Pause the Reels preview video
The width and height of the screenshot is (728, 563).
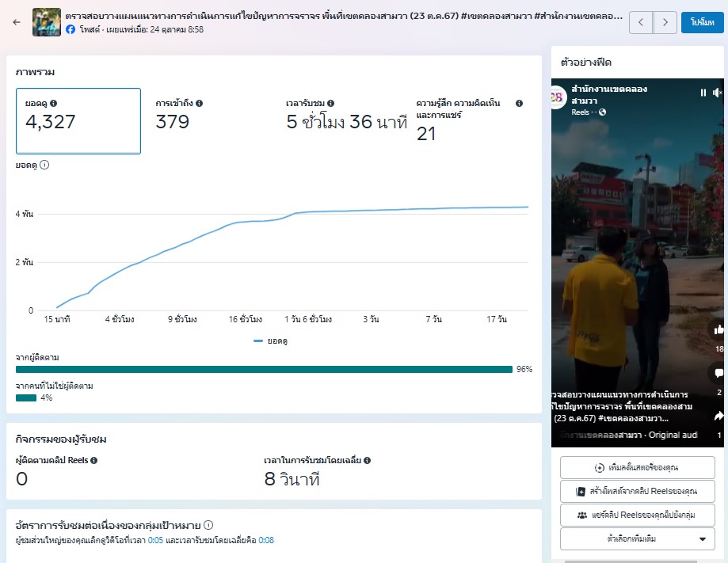click(703, 93)
